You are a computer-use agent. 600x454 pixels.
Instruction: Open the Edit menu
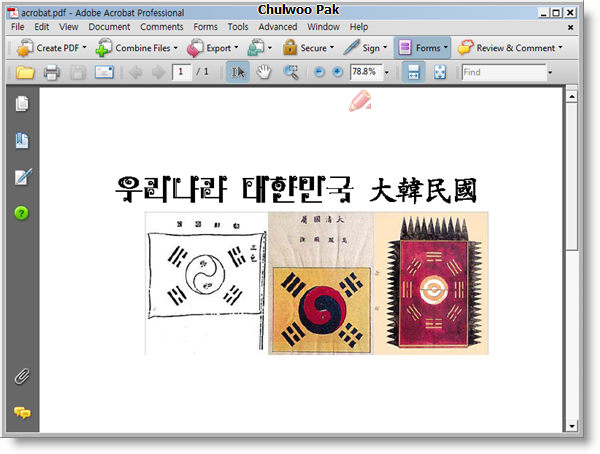click(x=42, y=27)
